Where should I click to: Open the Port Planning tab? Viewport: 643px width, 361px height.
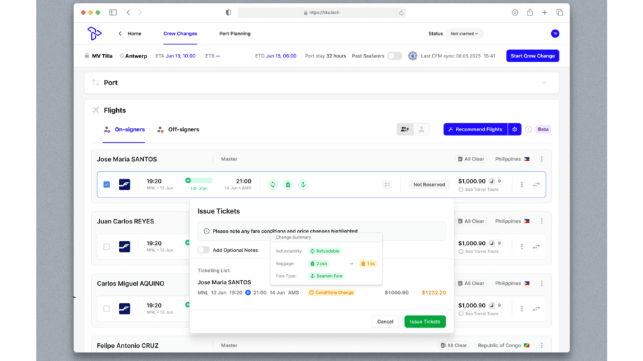(235, 34)
